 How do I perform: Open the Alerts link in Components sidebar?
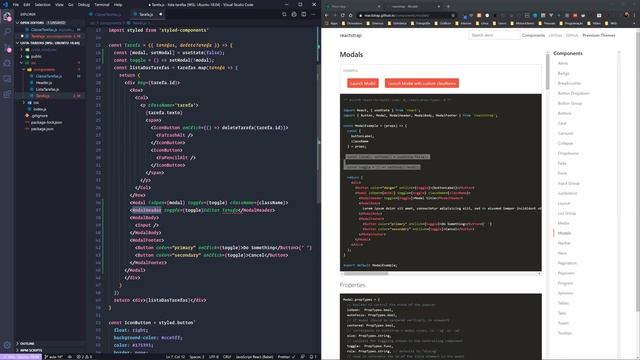(563, 63)
